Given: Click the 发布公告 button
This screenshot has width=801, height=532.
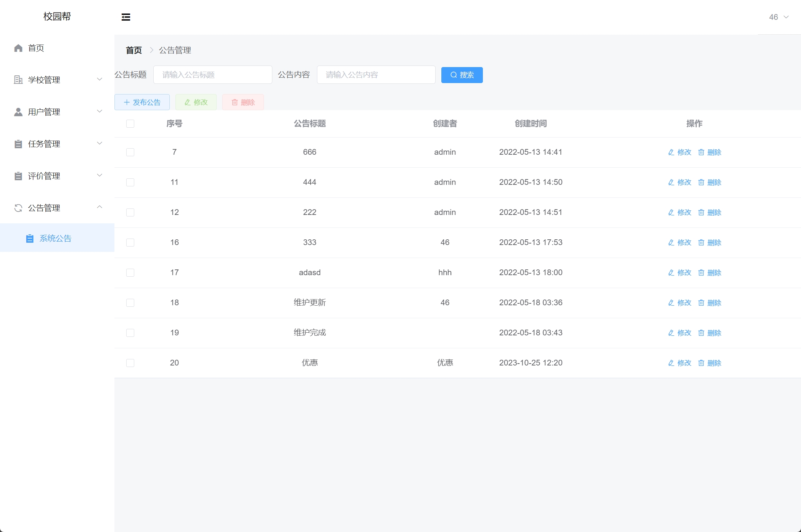Looking at the screenshot, I should point(142,102).
